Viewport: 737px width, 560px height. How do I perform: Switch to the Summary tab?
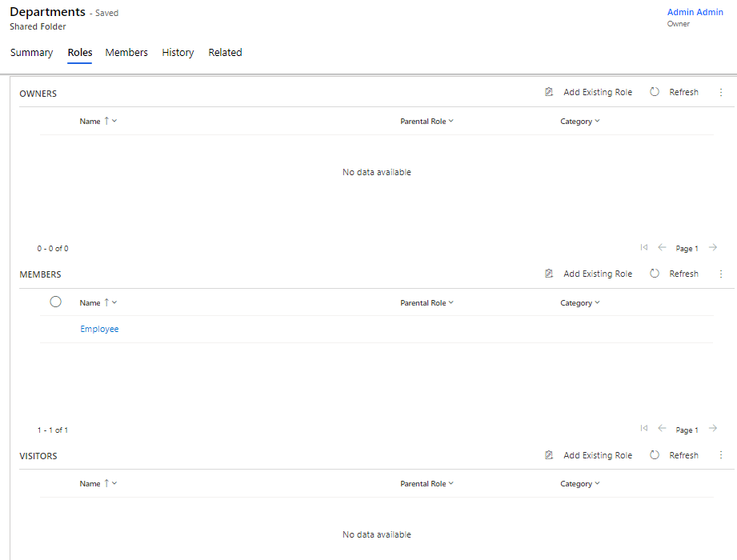31,53
